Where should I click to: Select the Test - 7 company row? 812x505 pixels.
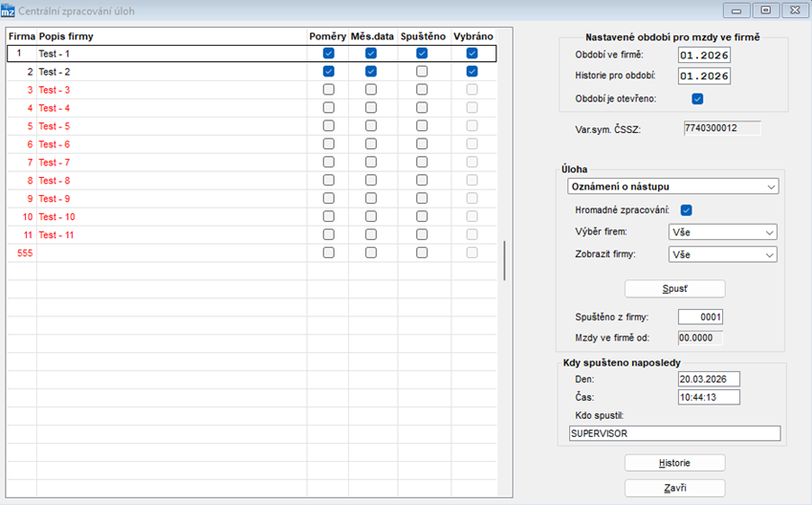tap(252, 163)
